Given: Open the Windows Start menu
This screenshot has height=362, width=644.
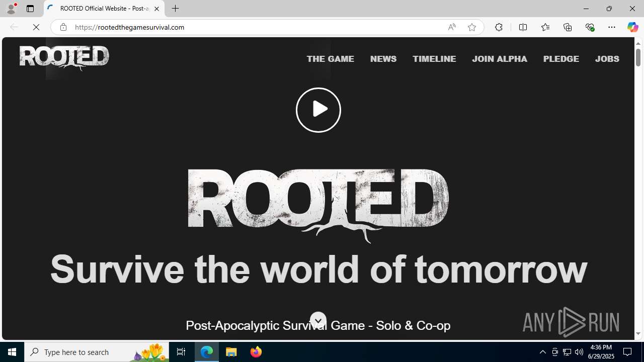Looking at the screenshot, I should (x=12, y=352).
